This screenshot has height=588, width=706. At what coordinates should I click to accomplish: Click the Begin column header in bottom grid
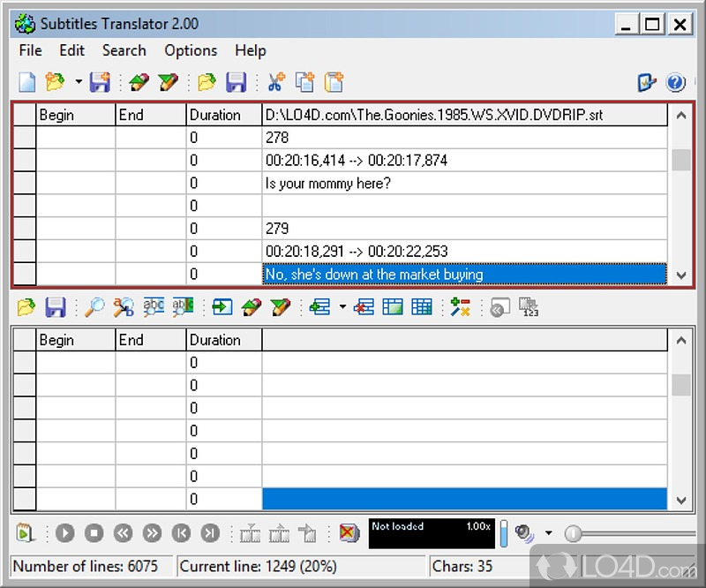57,340
